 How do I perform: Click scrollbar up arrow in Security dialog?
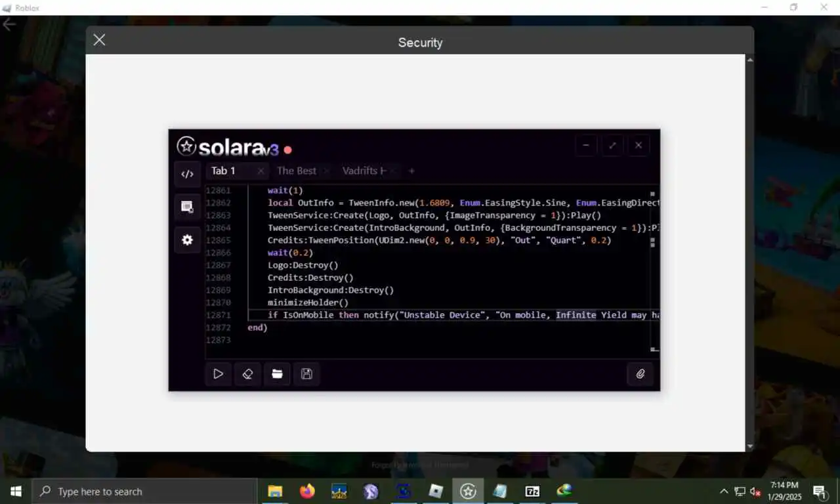pyautogui.click(x=749, y=60)
